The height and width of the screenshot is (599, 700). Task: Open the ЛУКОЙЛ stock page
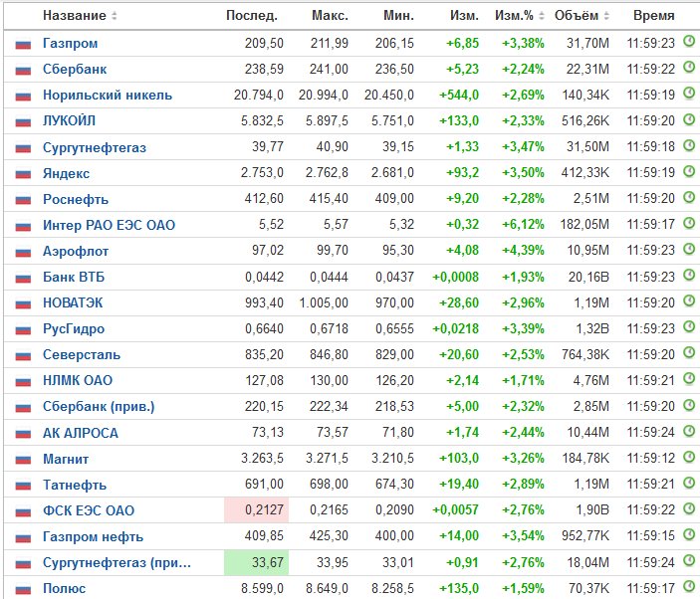(69, 120)
